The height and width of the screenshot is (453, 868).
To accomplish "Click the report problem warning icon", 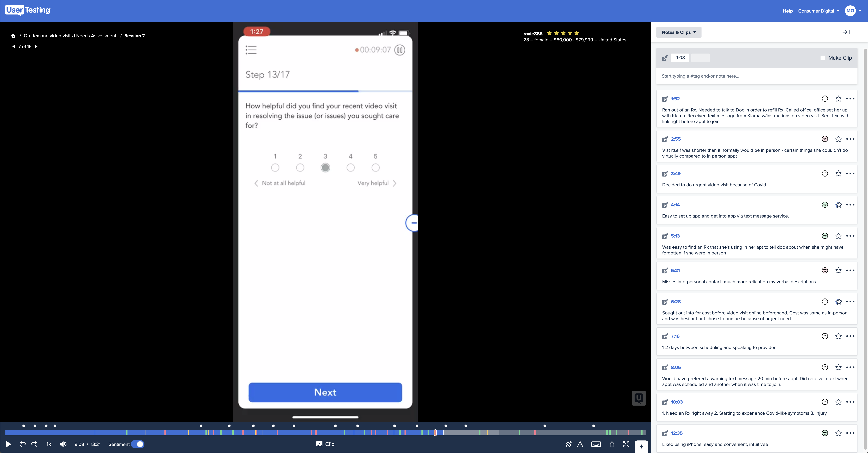I will click(580, 444).
